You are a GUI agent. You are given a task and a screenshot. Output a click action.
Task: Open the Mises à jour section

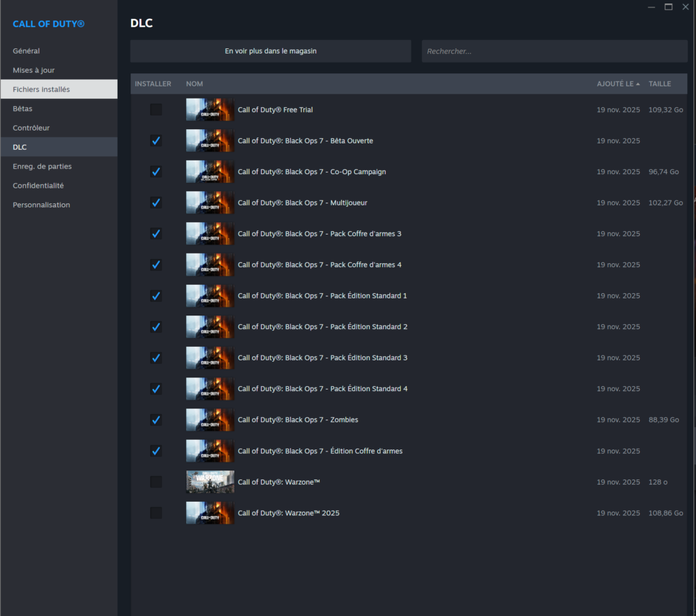click(34, 70)
